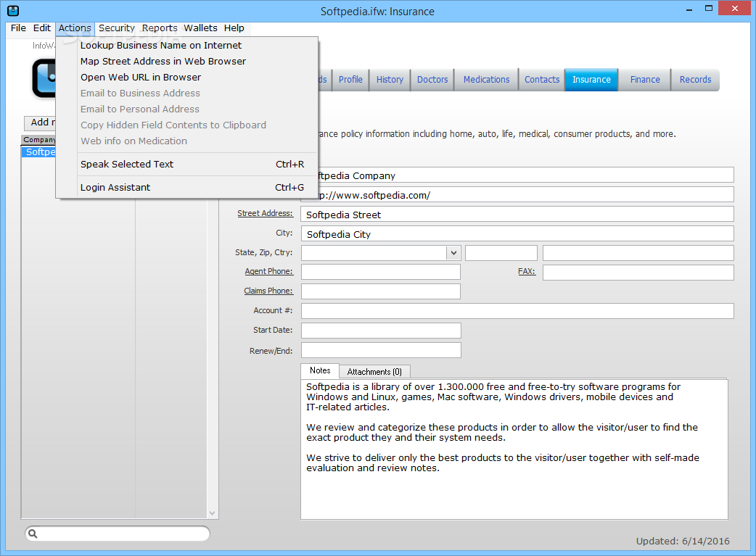Switch to the Contacts tab
The image size is (756, 556).
[542, 80]
